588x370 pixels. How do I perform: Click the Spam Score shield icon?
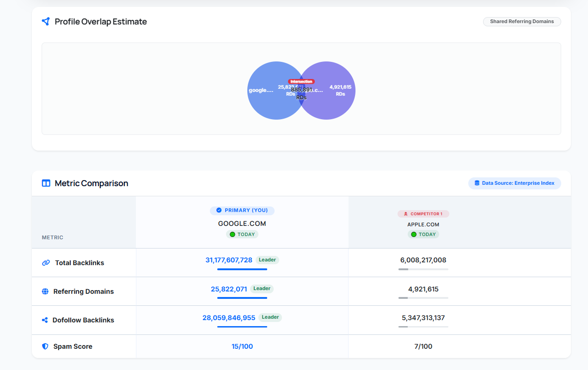click(45, 346)
